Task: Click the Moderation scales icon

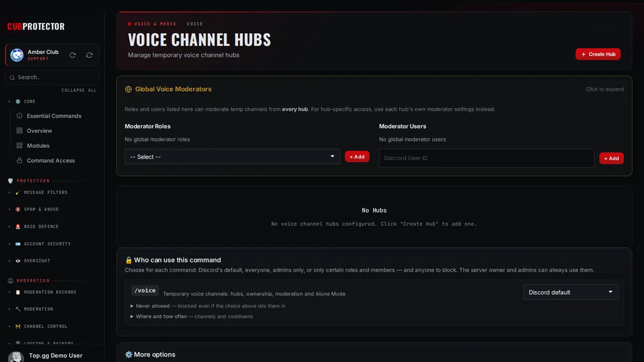Action: pyautogui.click(x=11, y=281)
